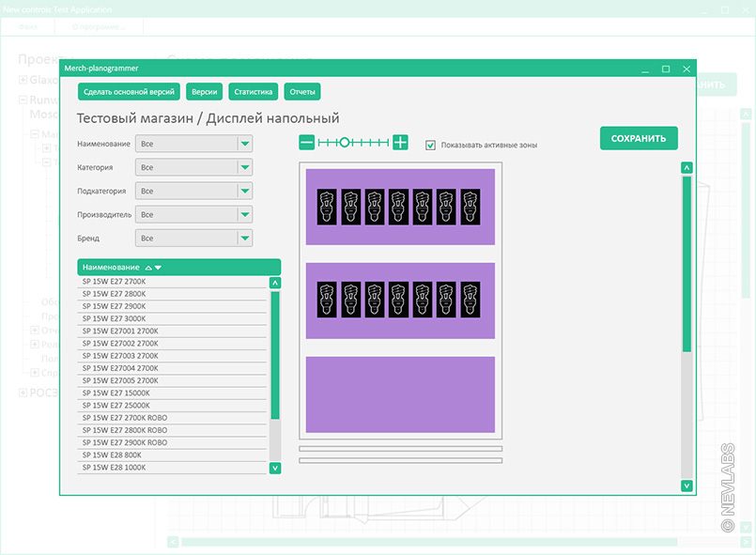Click scroll up arrow of planogram panel
This screenshot has width=756, height=555.
pyautogui.click(x=687, y=168)
